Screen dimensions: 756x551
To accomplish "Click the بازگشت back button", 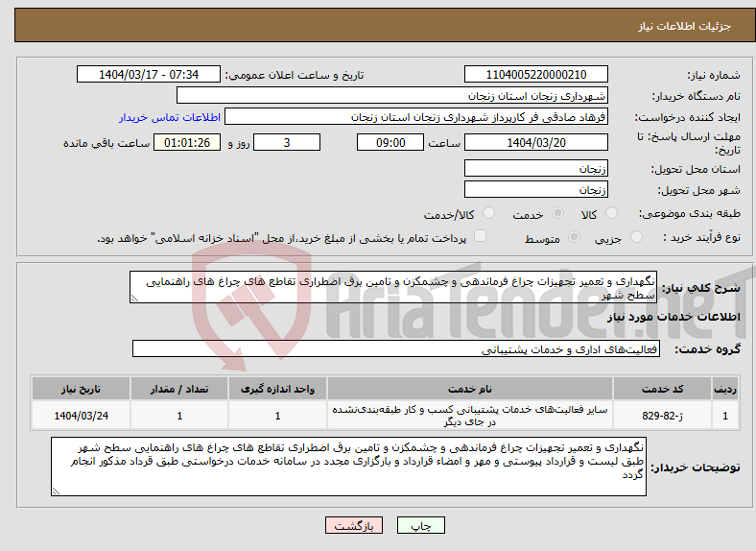I will tap(354, 525).
